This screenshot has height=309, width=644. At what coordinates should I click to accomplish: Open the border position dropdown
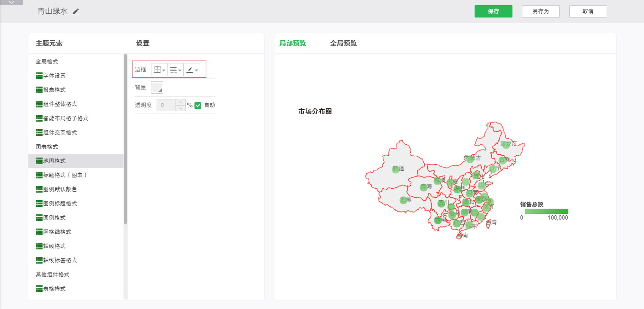tap(159, 70)
